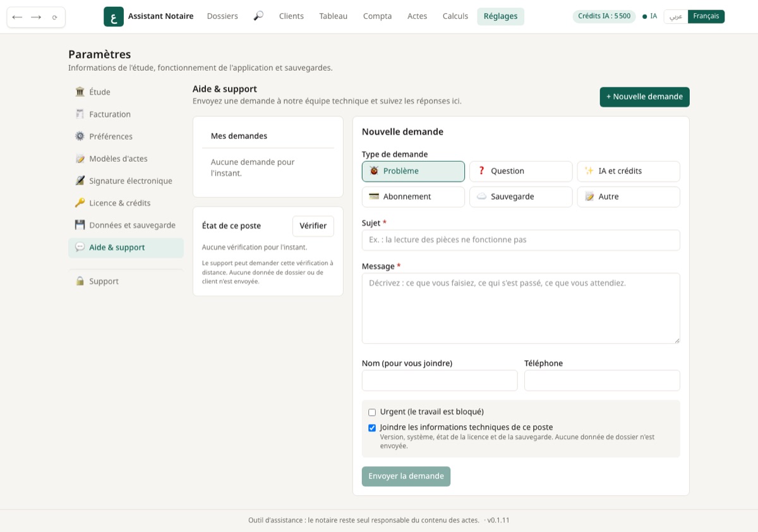Click the credit card icon on Abonnement
758x532 pixels.
coord(374,196)
